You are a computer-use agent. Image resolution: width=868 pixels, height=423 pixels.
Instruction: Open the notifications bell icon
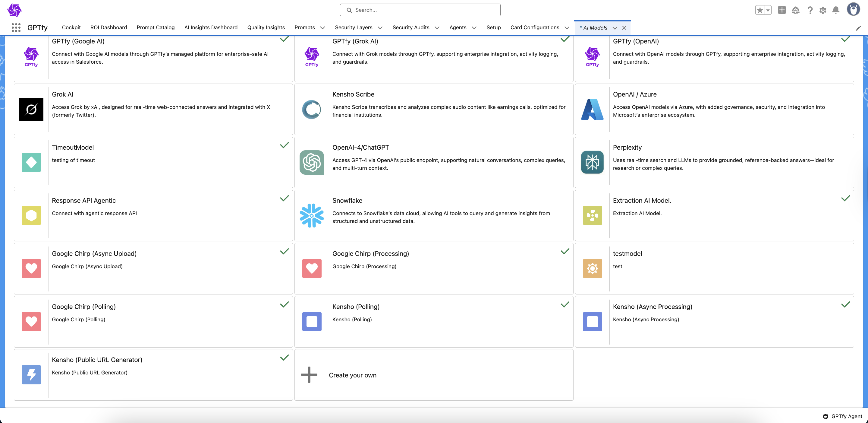point(836,10)
